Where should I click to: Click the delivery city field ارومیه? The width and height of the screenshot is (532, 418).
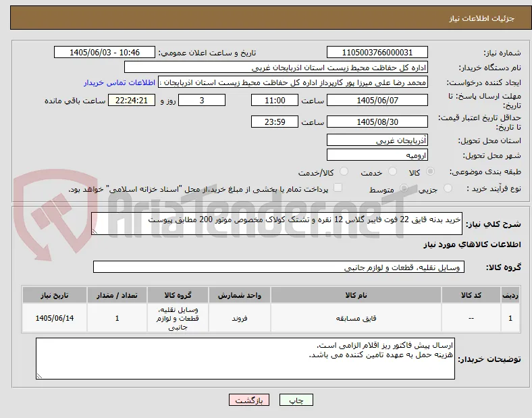(377, 155)
